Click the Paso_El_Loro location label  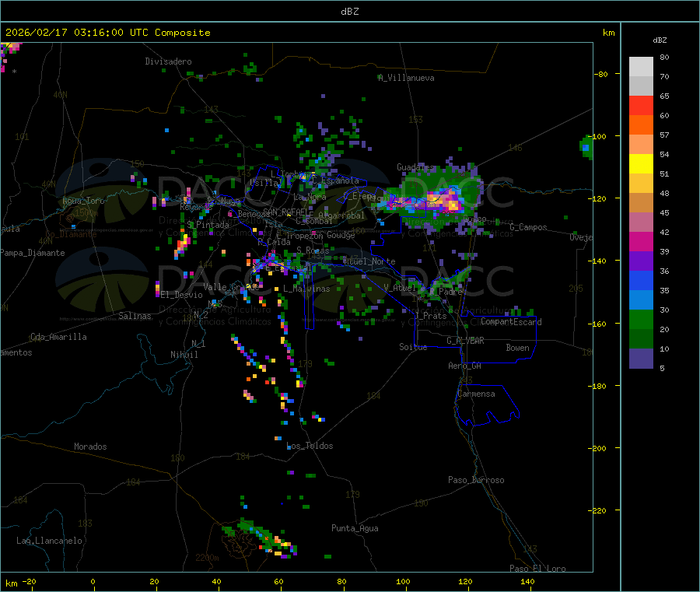tap(537, 569)
